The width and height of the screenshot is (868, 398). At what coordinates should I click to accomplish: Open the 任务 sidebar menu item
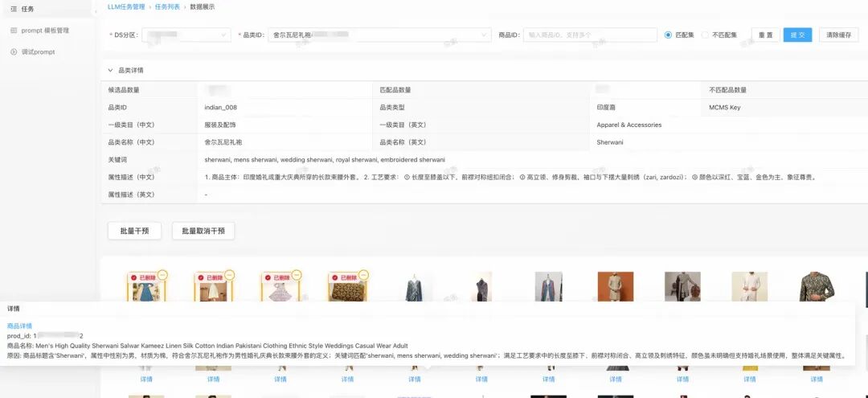(27, 9)
